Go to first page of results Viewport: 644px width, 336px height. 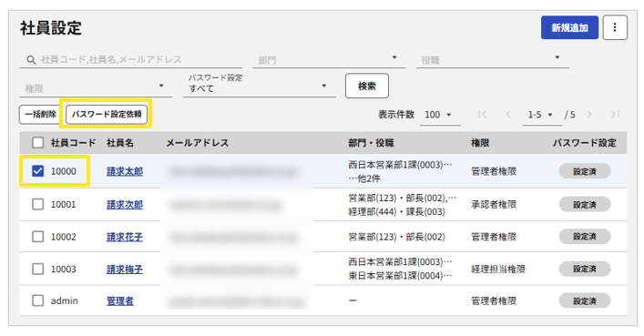click(x=483, y=114)
